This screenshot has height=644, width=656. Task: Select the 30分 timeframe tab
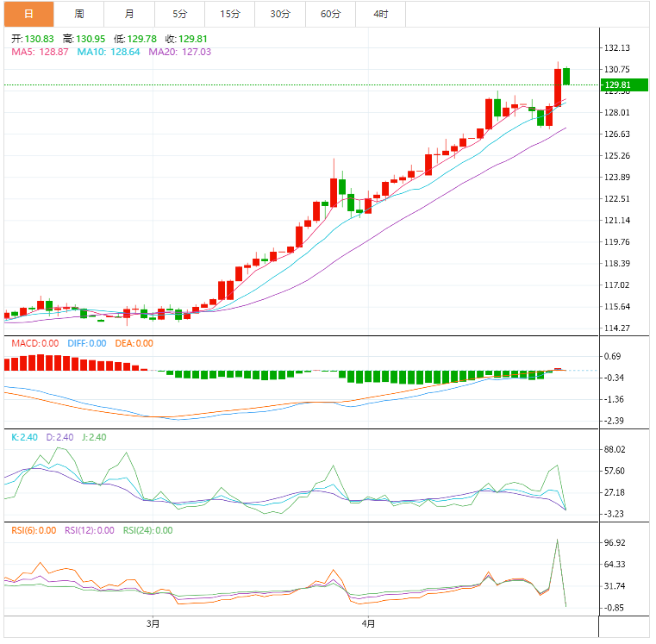click(x=279, y=14)
